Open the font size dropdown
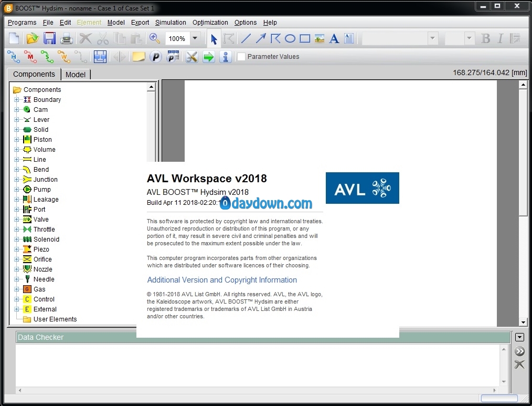The image size is (532, 406). [x=469, y=38]
